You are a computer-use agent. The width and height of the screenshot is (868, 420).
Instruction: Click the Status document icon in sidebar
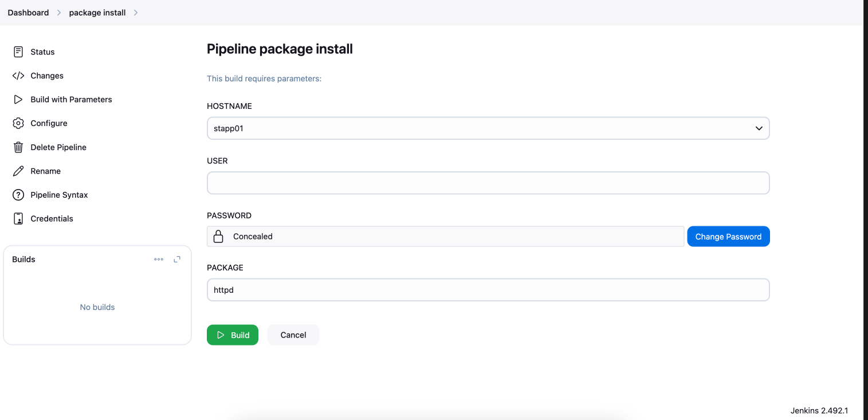coord(18,52)
